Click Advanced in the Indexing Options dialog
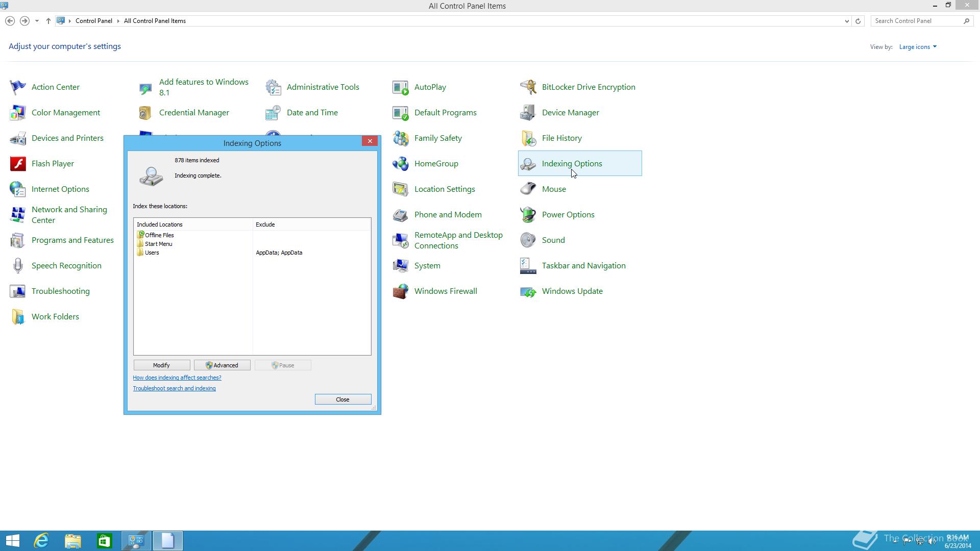980x551 pixels. click(x=222, y=365)
